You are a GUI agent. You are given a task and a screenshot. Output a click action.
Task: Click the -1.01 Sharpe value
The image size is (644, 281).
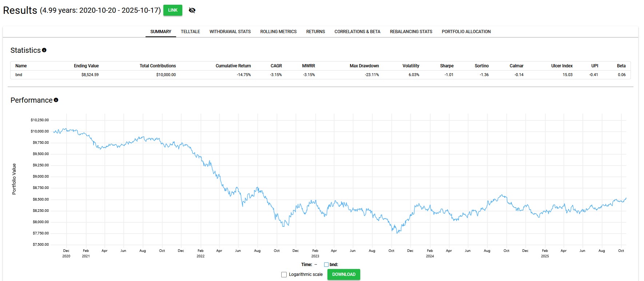[449, 75]
